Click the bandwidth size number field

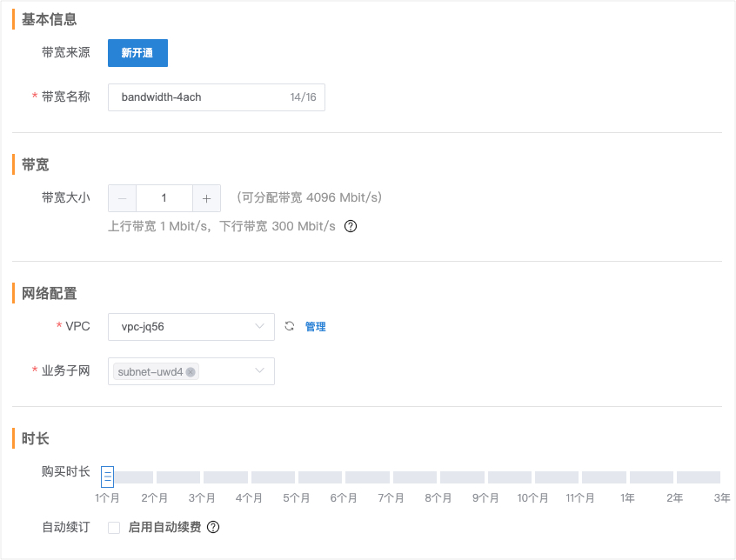[x=164, y=198]
